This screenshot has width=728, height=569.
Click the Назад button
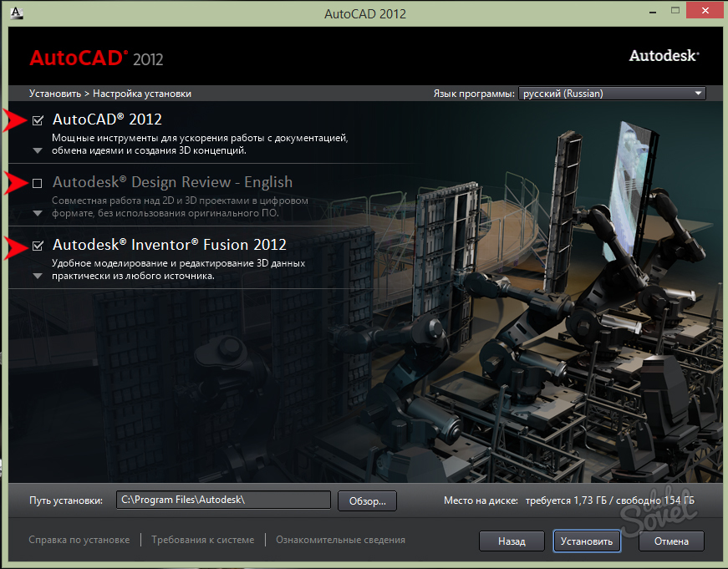tap(512, 541)
